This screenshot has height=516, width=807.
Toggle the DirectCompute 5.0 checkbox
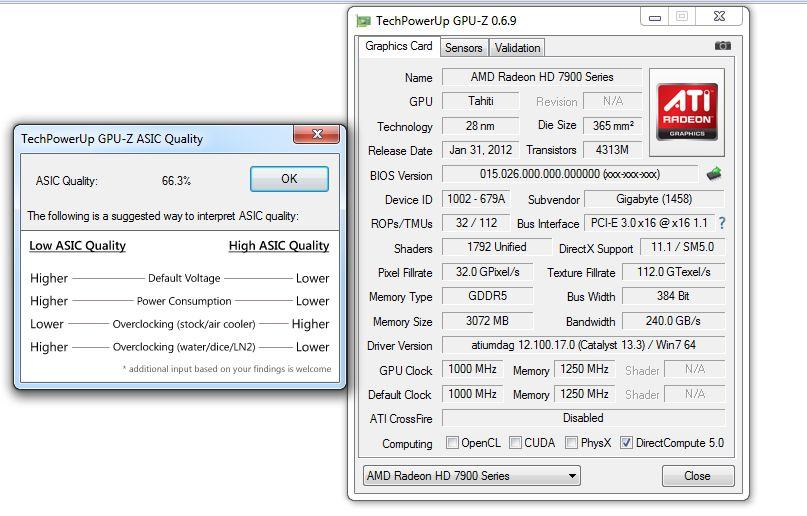coord(626,442)
